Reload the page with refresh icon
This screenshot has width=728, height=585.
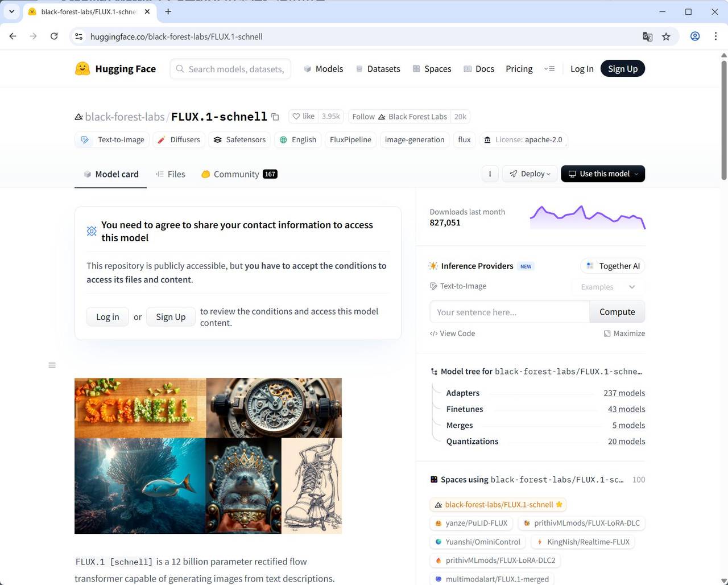click(x=54, y=36)
